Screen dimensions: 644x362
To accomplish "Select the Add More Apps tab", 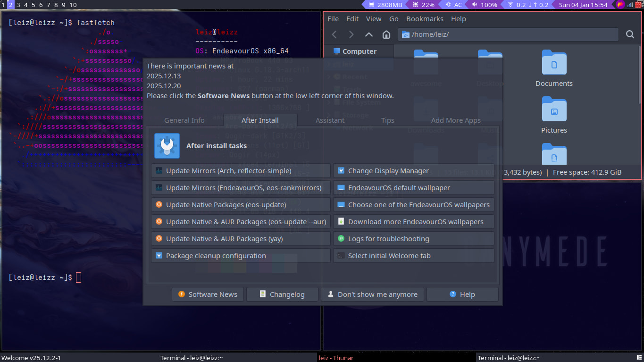I will tap(455, 120).
